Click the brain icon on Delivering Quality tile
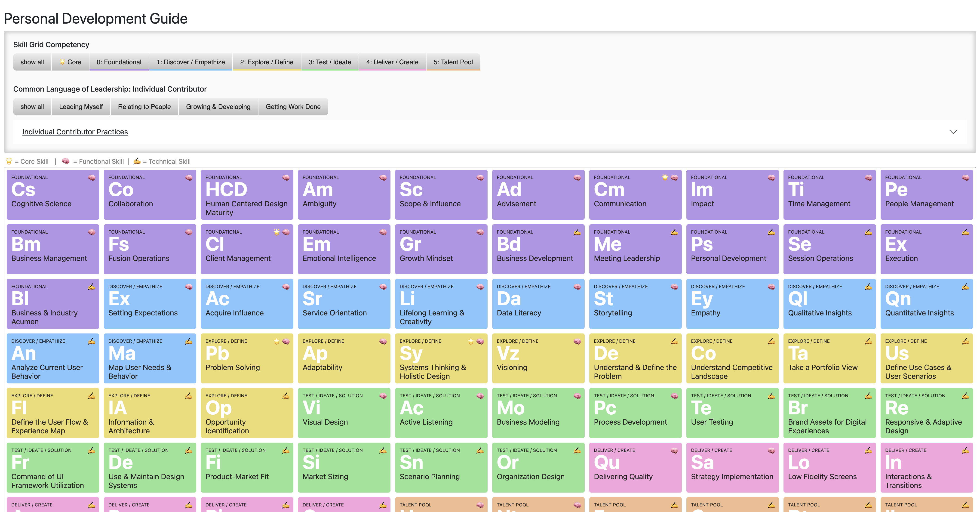This screenshot has height=512, width=980. coord(674,451)
